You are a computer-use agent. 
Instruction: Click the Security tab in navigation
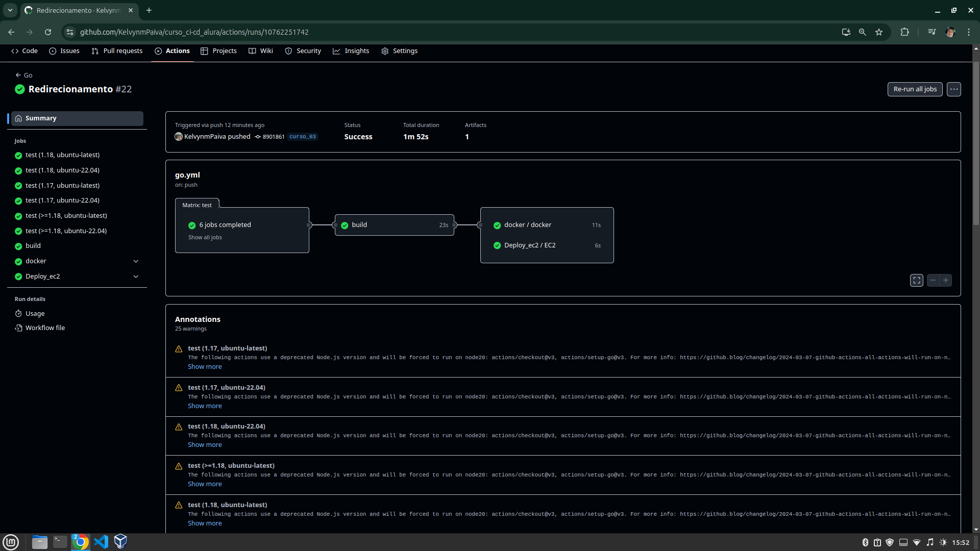(308, 51)
